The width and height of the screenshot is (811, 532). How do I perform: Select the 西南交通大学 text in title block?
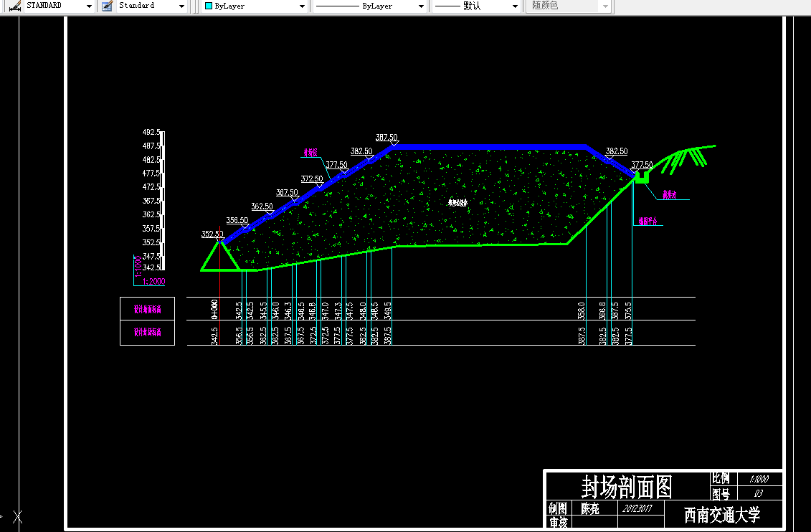click(722, 515)
